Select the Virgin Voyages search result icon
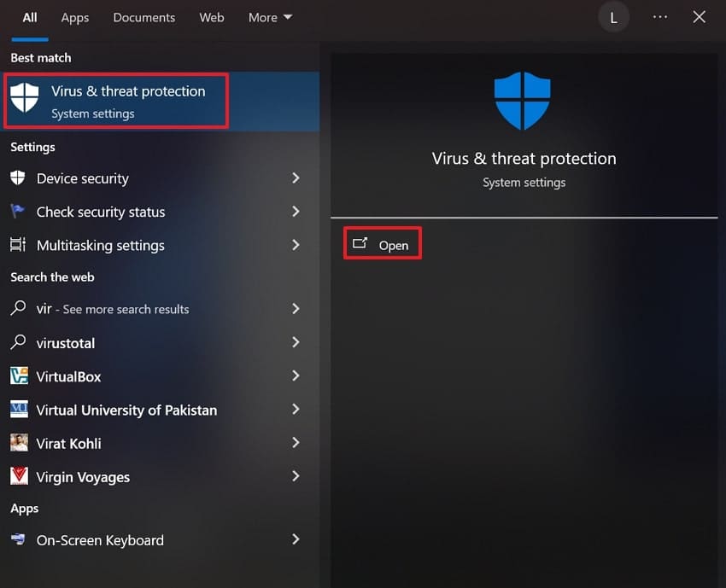The width and height of the screenshot is (726, 588). tap(19, 476)
